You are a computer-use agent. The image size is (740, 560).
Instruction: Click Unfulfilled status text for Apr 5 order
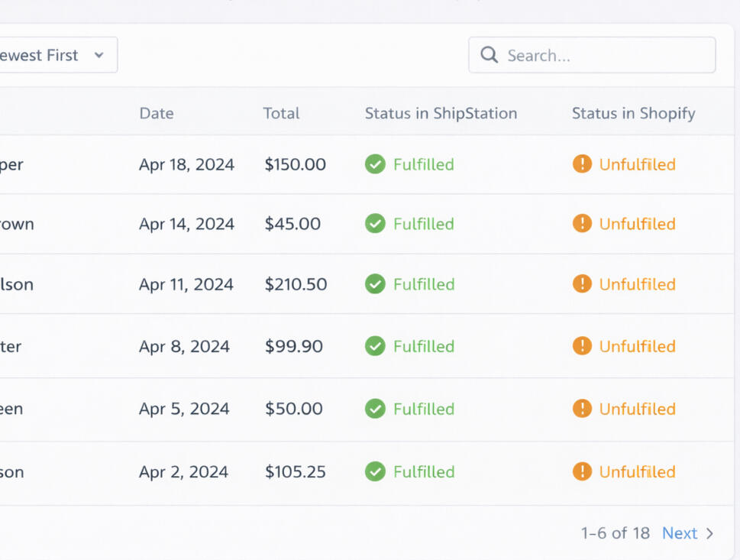click(637, 409)
